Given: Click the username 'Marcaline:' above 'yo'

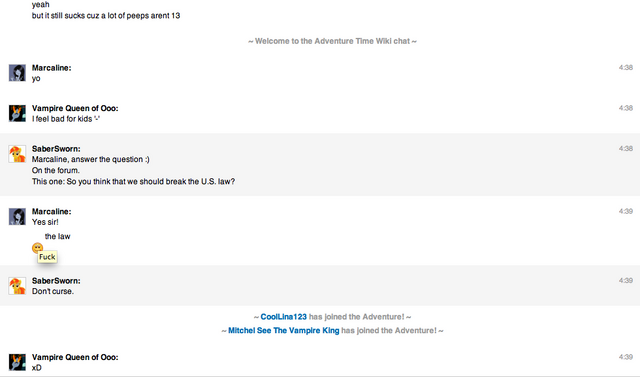Looking at the screenshot, I should [x=51, y=68].
